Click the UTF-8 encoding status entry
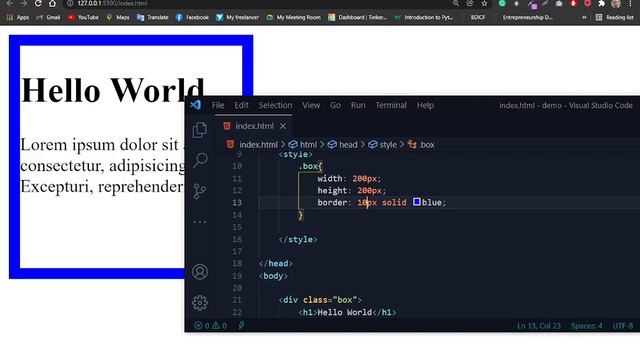 pyautogui.click(x=623, y=326)
